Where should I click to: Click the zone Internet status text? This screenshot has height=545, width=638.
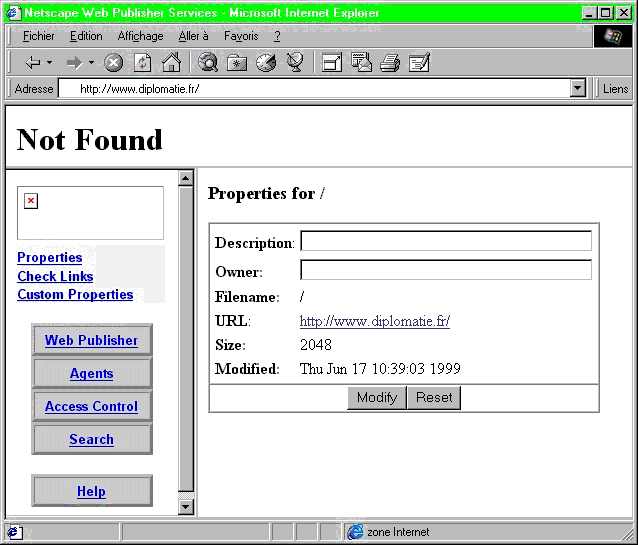(398, 532)
